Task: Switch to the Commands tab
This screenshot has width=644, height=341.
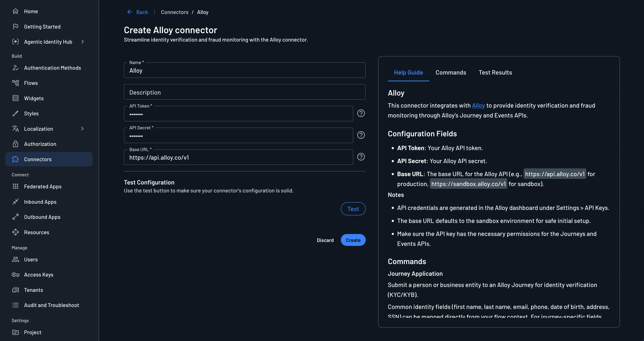Action: [x=451, y=72]
